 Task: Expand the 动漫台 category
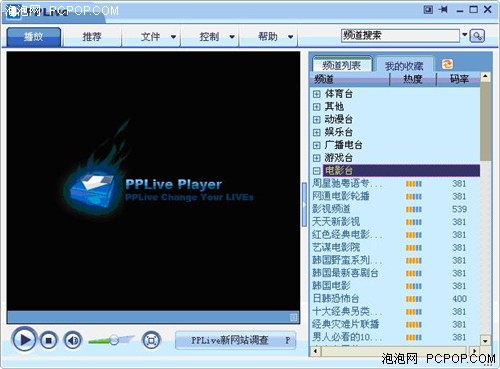316,120
